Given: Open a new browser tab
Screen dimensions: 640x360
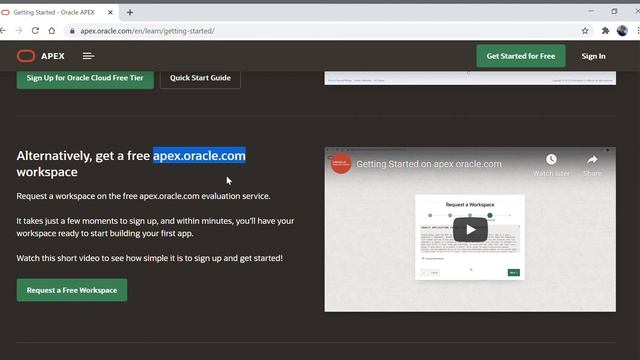Looking at the screenshot, I should pyautogui.click(x=130, y=13).
